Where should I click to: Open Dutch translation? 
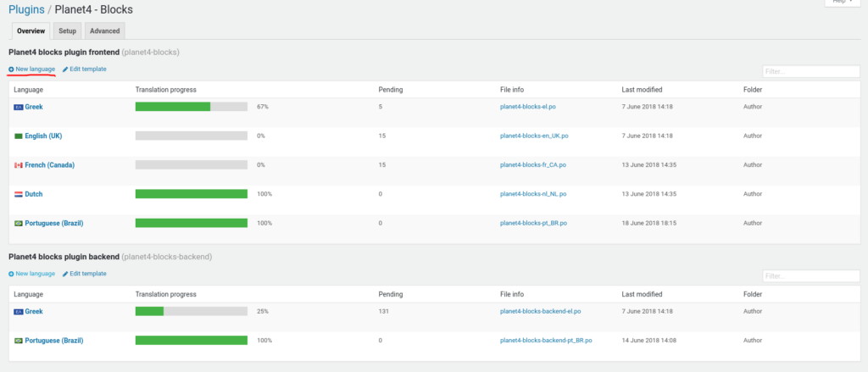tap(34, 194)
